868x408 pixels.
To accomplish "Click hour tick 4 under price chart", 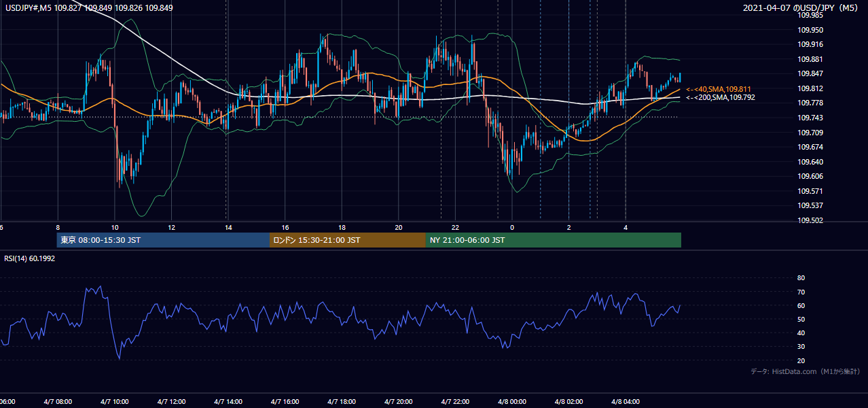I will coord(626,228).
